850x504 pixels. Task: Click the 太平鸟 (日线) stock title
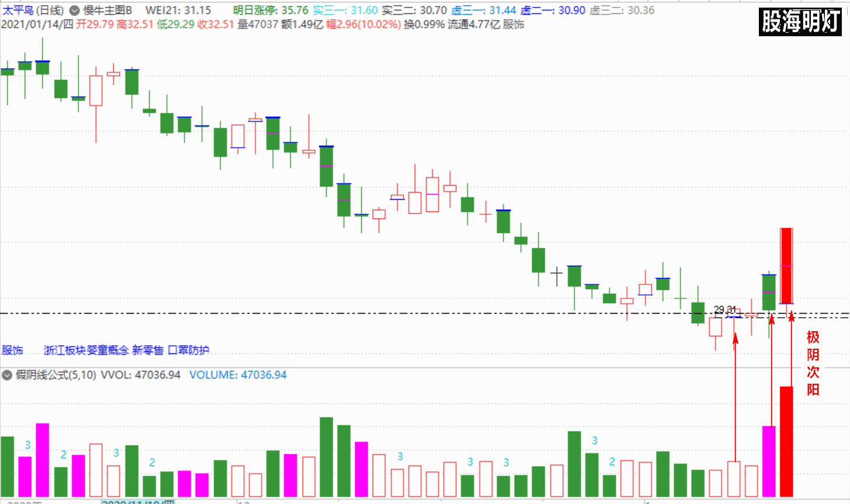pyautogui.click(x=33, y=11)
